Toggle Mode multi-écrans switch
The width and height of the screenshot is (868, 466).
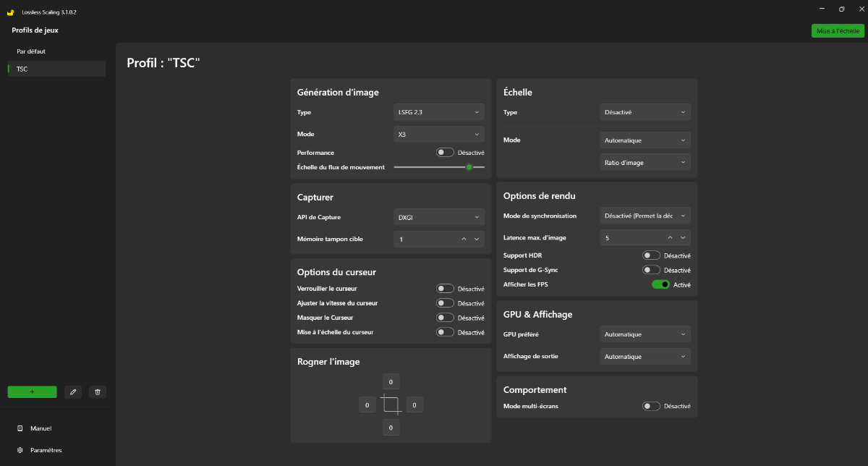click(652, 406)
